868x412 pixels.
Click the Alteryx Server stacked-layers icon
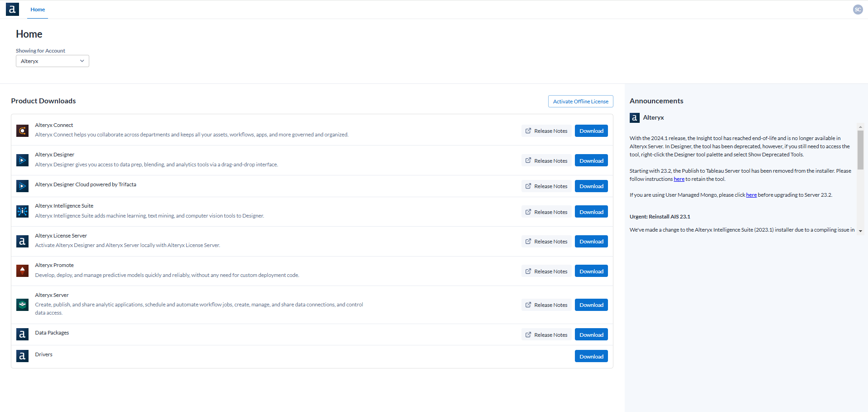(x=22, y=305)
